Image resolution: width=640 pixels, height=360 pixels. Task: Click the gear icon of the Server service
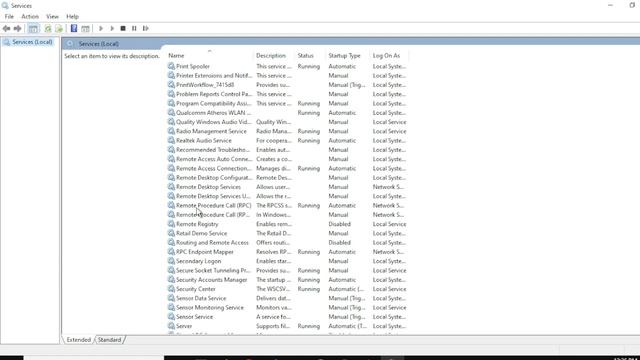171,326
